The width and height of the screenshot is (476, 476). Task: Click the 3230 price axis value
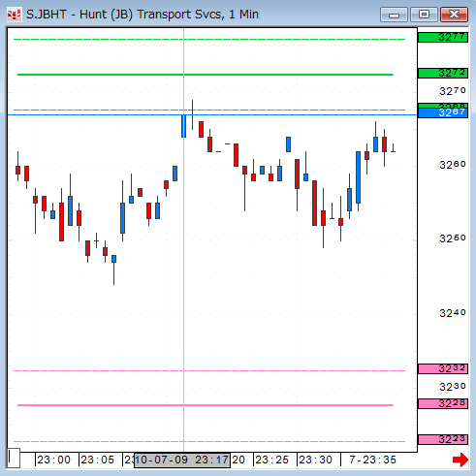453,387
